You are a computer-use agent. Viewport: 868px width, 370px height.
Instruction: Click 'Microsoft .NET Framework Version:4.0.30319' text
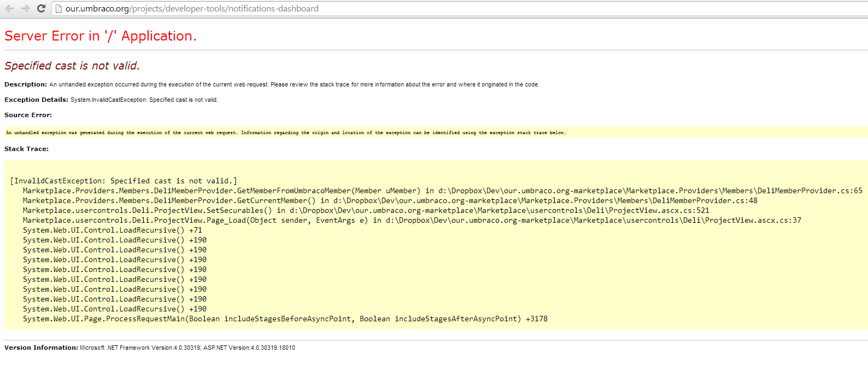point(140,348)
